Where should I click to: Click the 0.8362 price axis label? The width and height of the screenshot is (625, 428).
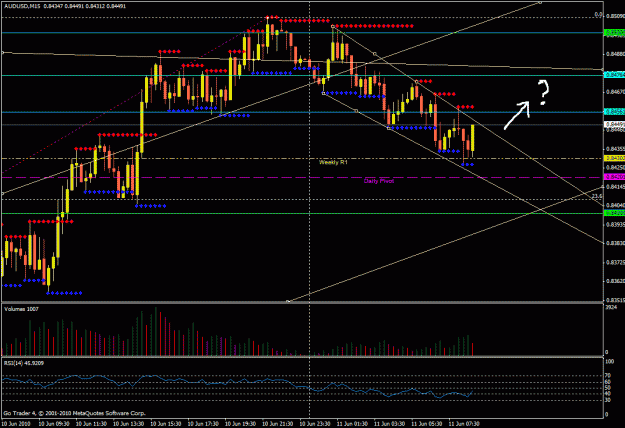coord(615,281)
